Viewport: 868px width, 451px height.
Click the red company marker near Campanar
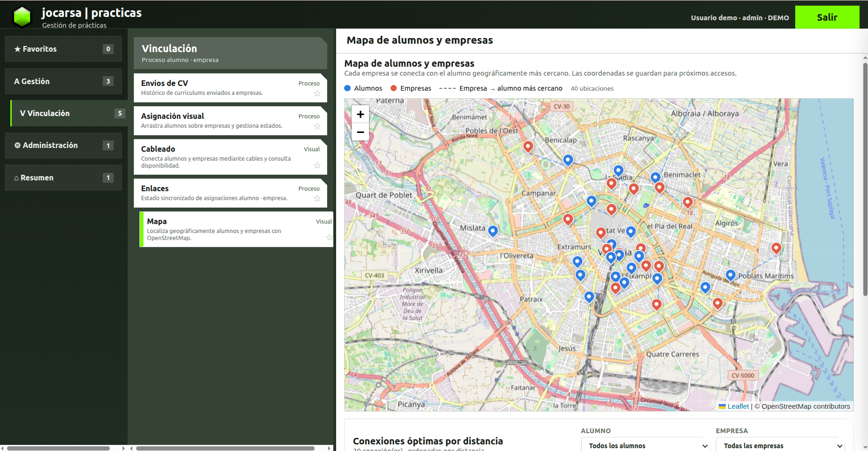click(x=568, y=219)
